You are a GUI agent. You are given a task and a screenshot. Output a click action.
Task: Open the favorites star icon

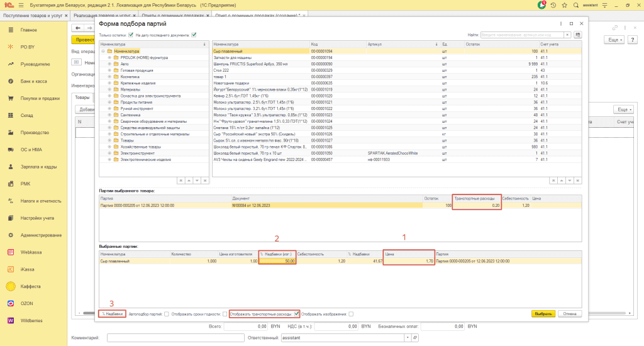[564, 5]
